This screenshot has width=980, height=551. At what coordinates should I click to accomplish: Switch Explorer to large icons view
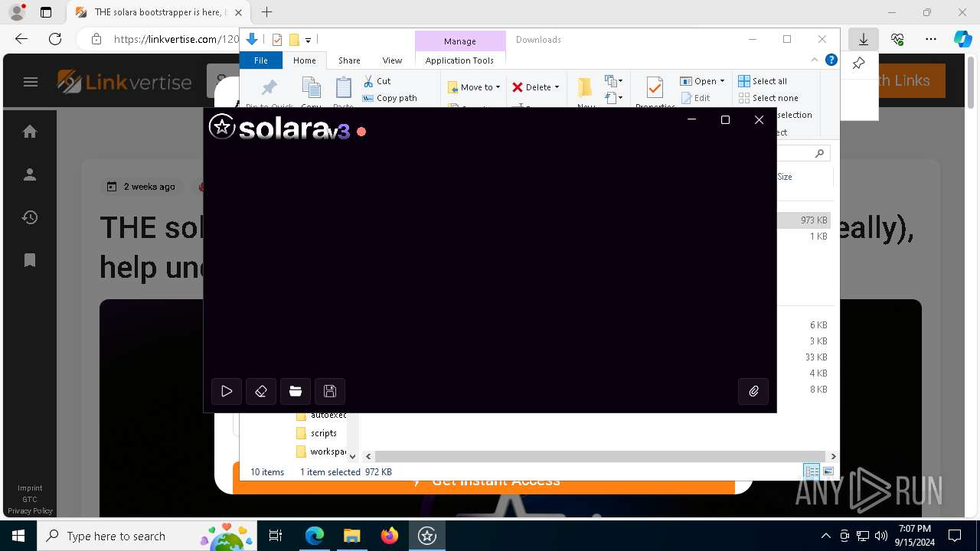828,471
